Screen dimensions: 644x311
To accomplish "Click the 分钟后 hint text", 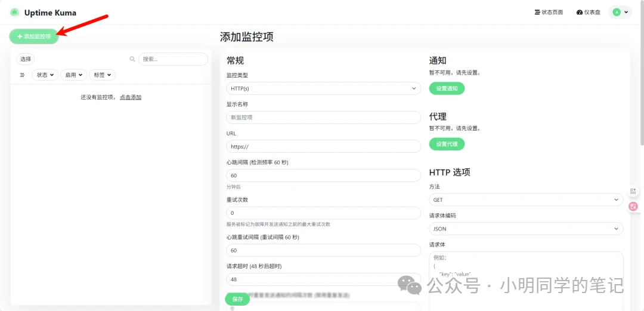I will click(x=233, y=187).
